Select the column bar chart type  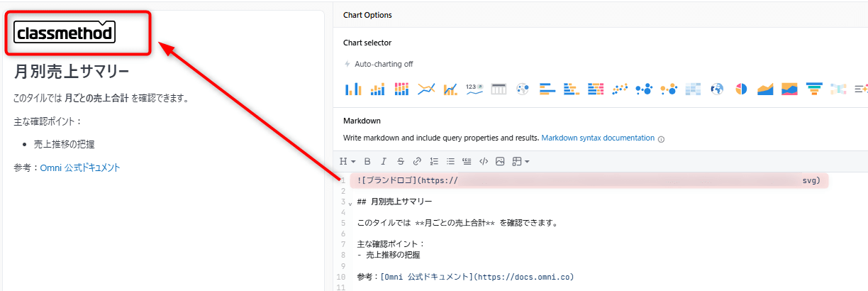click(x=352, y=89)
